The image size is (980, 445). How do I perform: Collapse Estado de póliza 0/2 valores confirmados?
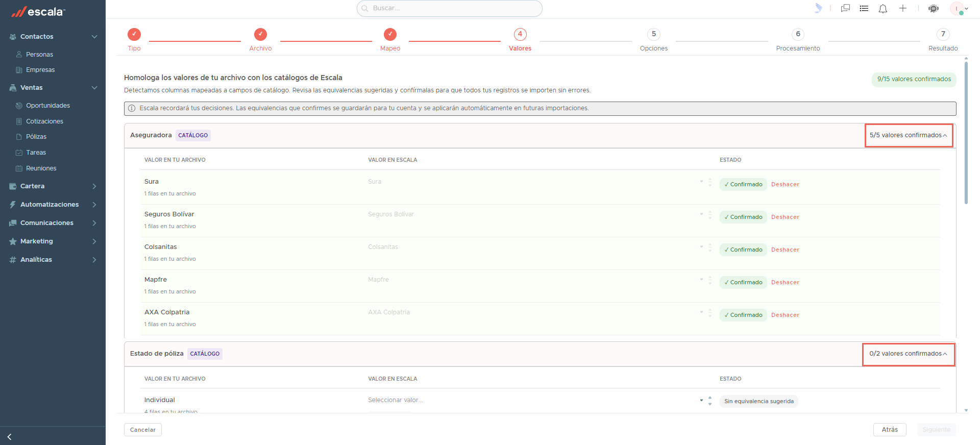909,354
